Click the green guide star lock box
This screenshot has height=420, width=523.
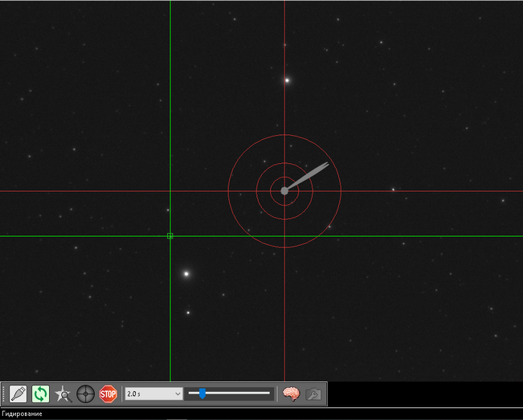point(170,236)
